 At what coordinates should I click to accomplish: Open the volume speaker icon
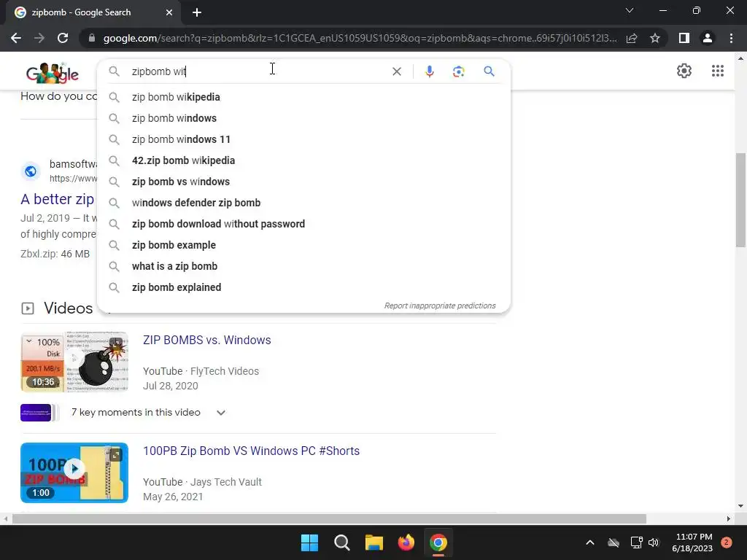tap(654, 542)
